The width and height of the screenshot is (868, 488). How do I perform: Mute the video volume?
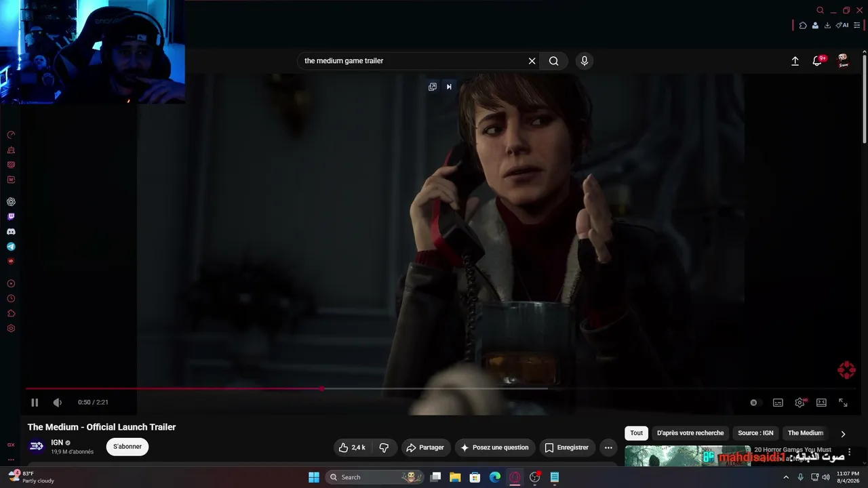click(58, 403)
